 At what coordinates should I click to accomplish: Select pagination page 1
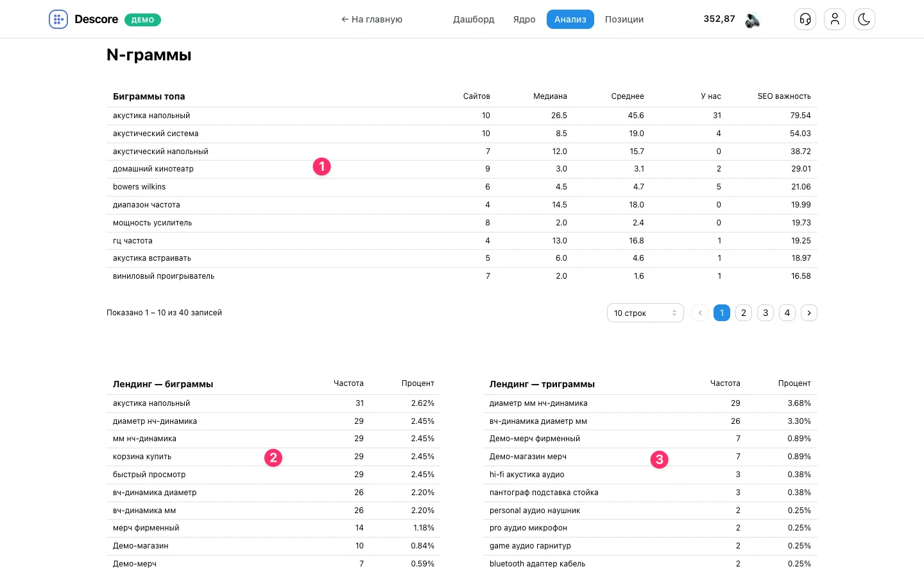click(x=722, y=313)
